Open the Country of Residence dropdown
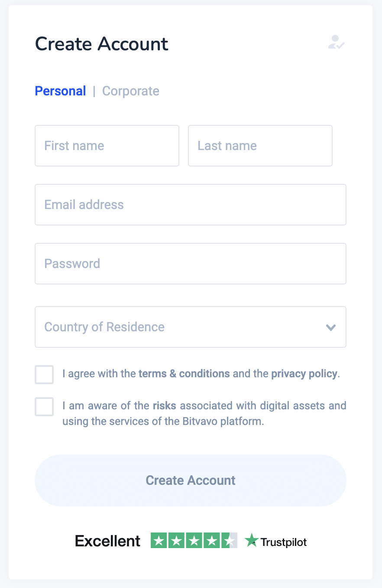Screen dimensions: 382x588 point(191,327)
